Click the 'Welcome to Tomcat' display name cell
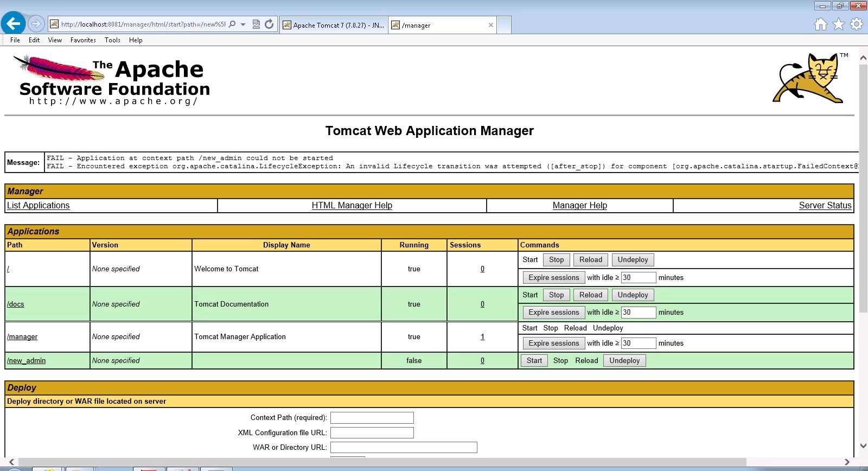 pos(286,269)
